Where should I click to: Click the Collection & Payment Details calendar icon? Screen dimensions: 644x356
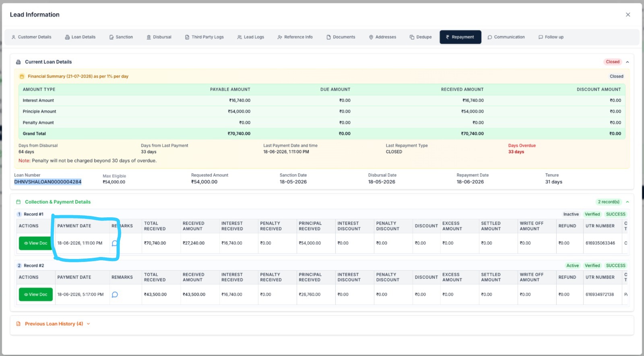(18, 202)
